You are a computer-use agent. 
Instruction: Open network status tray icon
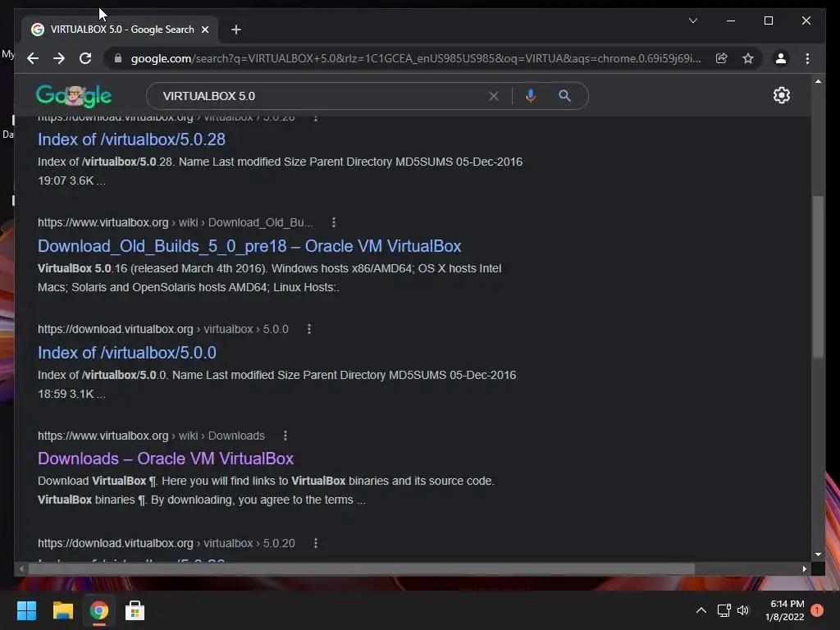[724, 610]
